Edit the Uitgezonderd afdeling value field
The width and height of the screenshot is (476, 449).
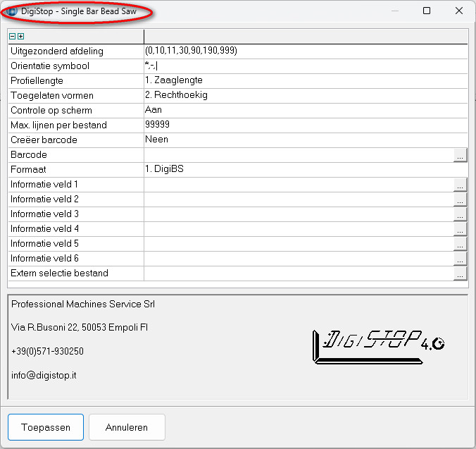(x=306, y=51)
